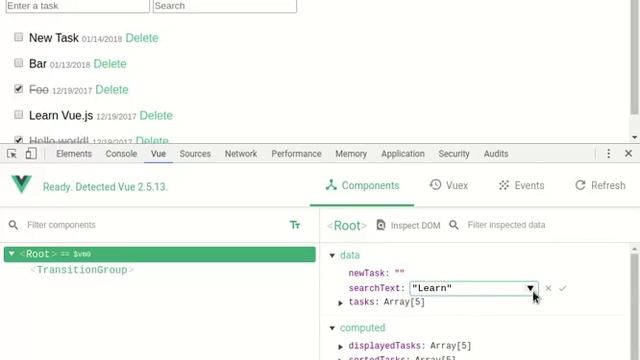Collapse the computed section
640x360 pixels.
[x=332, y=328]
